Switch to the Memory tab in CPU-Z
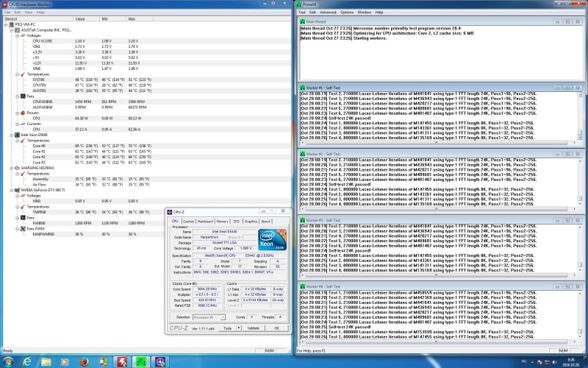 click(x=222, y=222)
